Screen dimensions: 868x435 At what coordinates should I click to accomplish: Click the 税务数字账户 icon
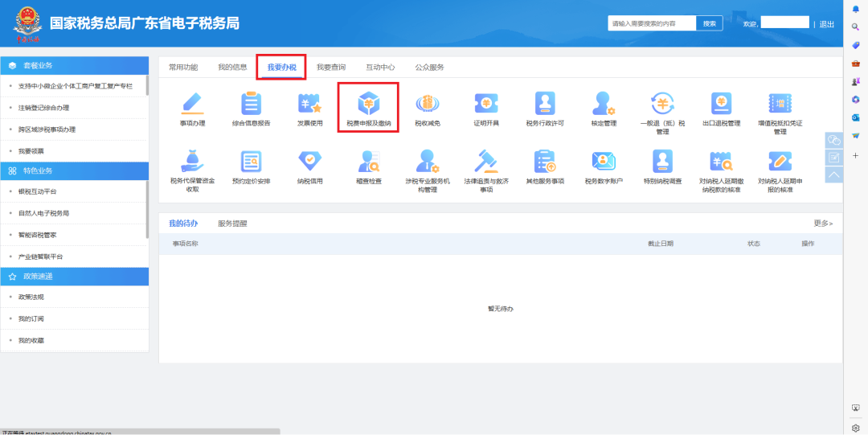(x=603, y=163)
